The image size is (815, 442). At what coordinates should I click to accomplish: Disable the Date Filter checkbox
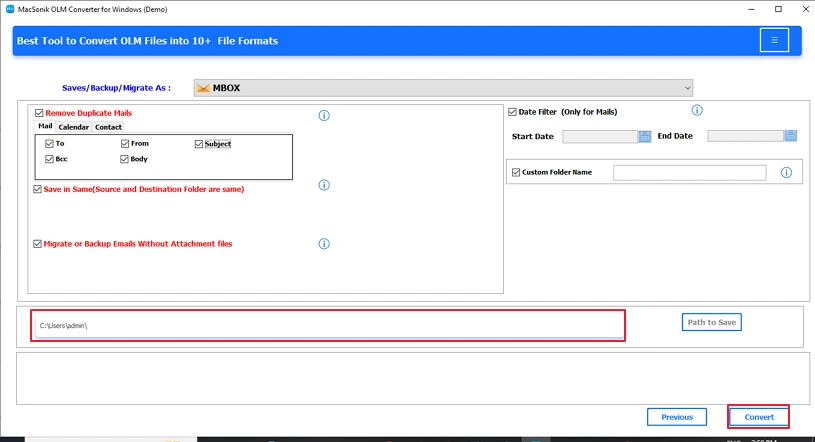tap(513, 112)
